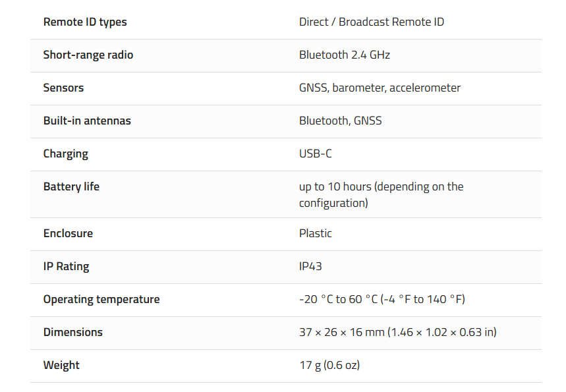Click the "USB-C" charging value

click(316, 154)
